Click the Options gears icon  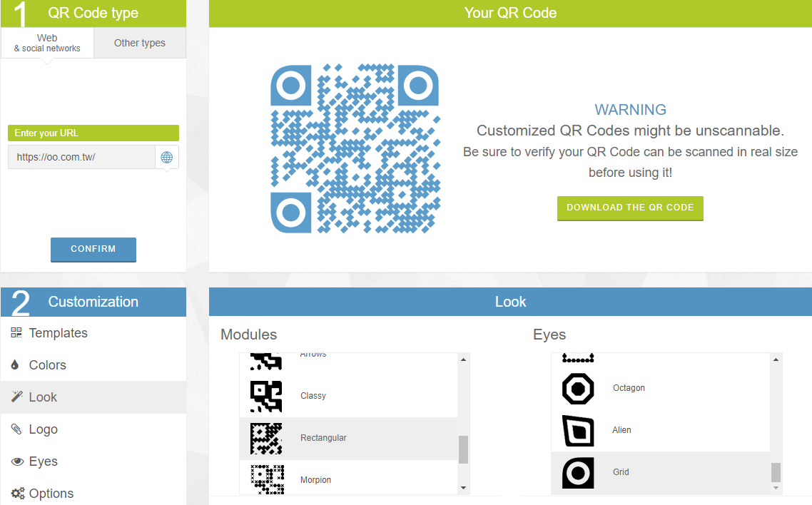(x=18, y=494)
